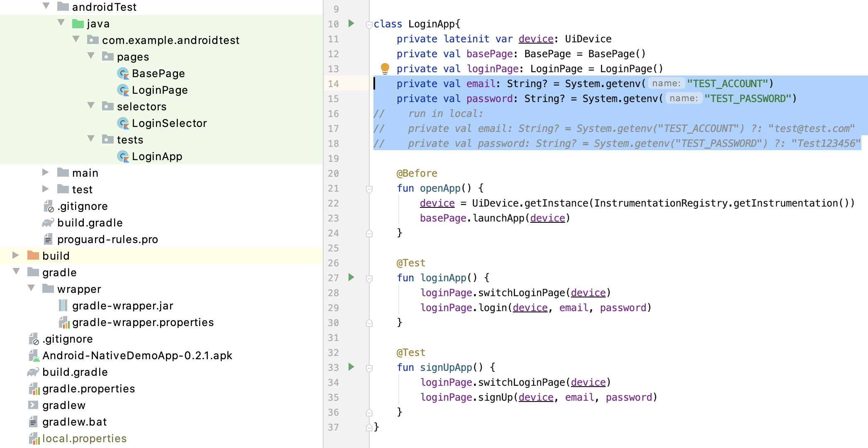Viewport: 868px width, 448px height.
Task: Click the yellow lightbulb intention icon
Action: coord(385,68)
